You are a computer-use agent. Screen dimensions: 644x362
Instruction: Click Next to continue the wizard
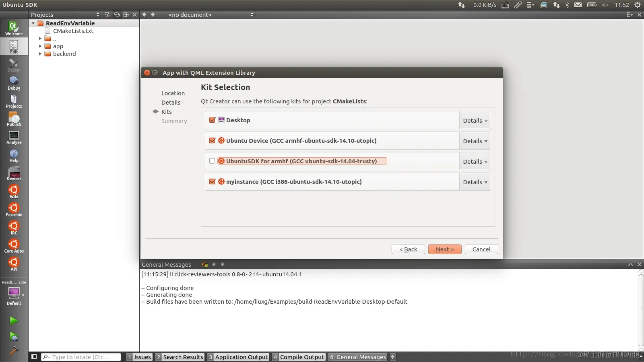445,249
